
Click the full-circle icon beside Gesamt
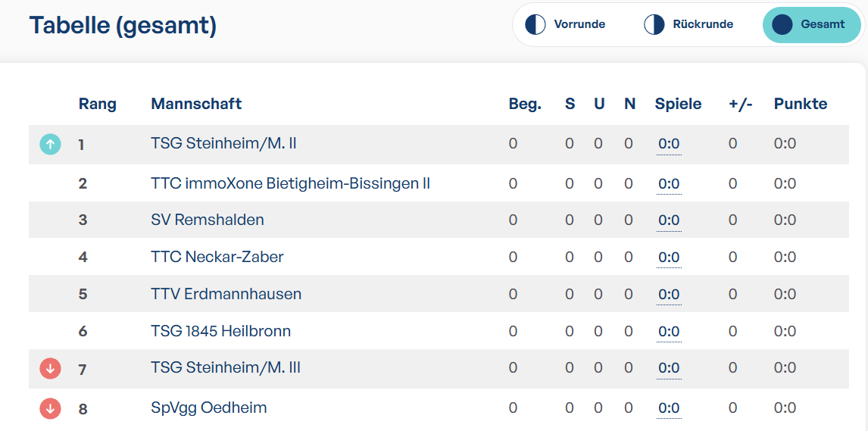(x=782, y=24)
